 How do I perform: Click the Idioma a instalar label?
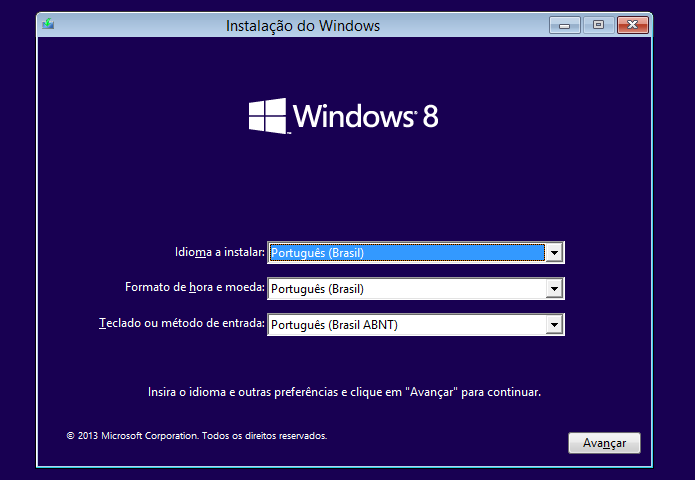tap(219, 252)
